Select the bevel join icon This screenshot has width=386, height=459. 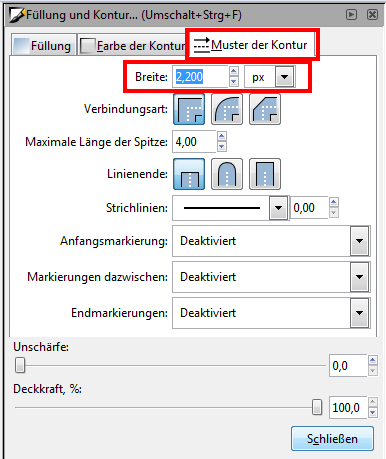(265, 109)
